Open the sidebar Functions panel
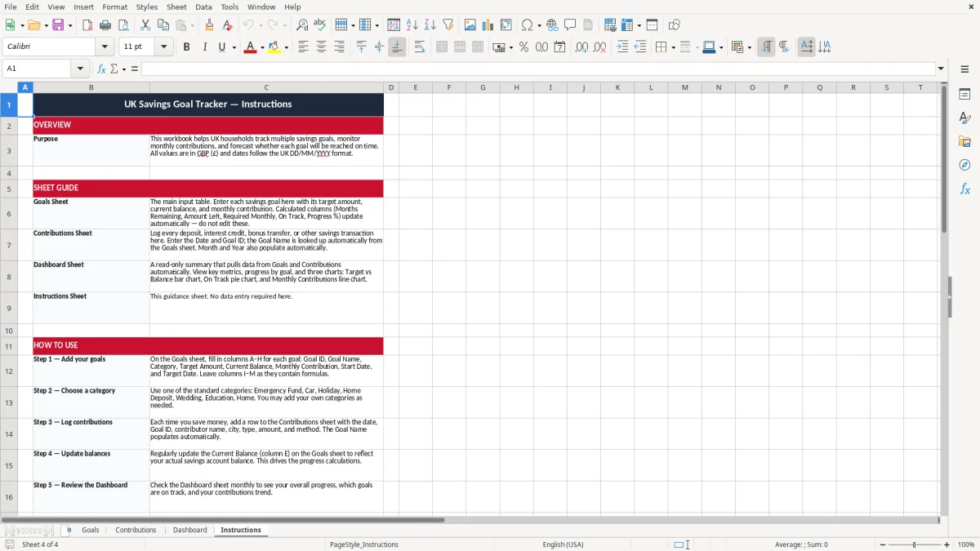 (x=964, y=189)
